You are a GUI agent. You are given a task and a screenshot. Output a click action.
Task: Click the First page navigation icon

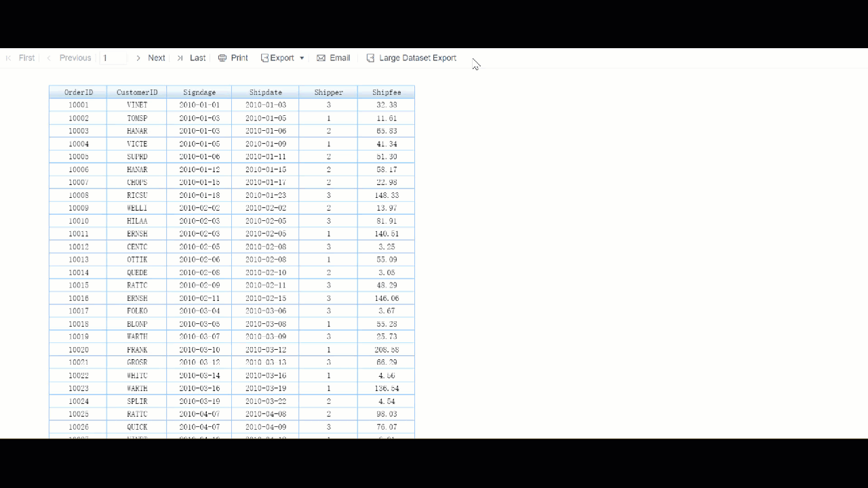coord(10,58)
